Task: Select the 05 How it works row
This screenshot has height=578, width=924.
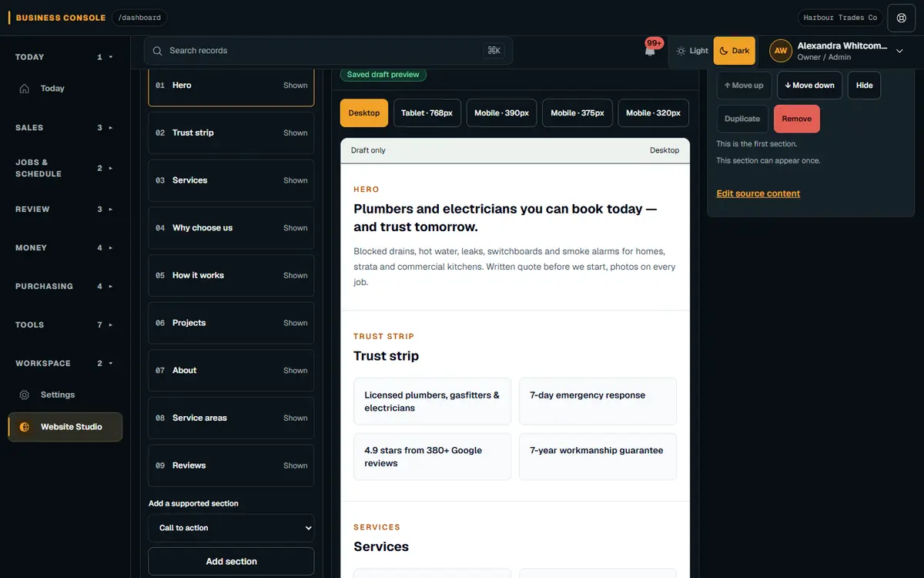Action: tap(231, 276)
